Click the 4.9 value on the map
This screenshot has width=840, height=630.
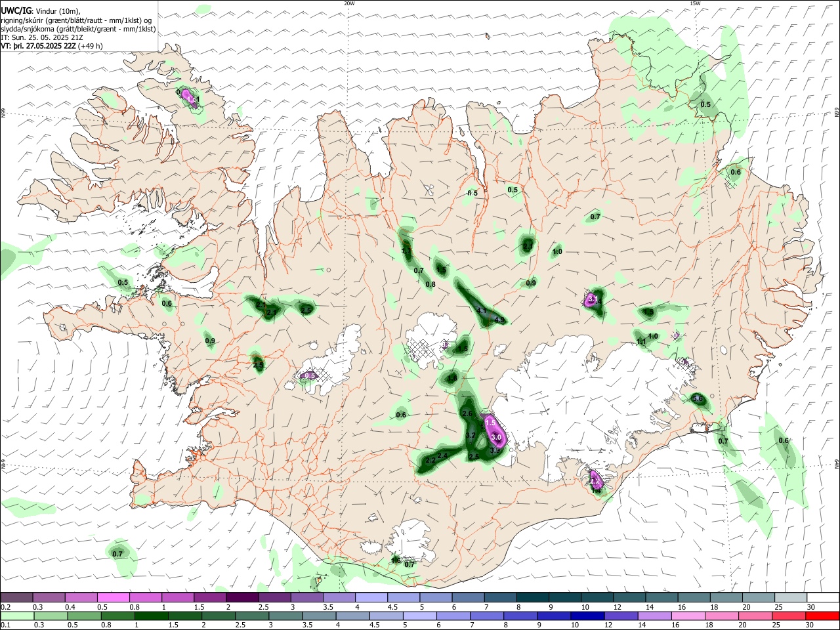[x=499, y=320]
